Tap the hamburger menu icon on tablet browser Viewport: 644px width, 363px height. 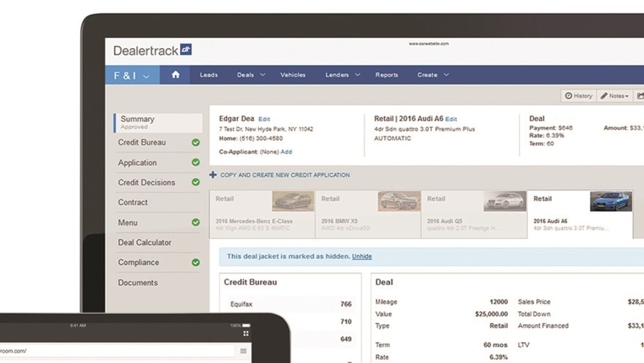(x=243, y=351)
